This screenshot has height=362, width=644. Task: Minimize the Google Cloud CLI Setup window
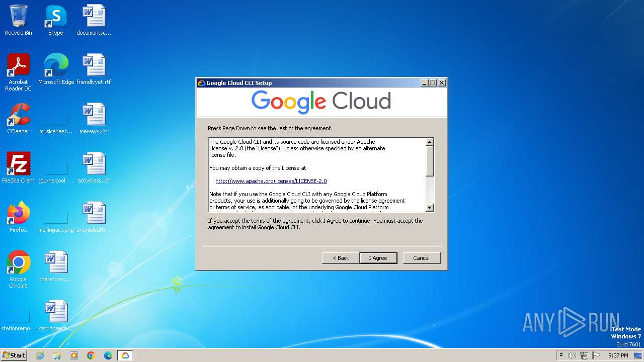tap(424, 83)
